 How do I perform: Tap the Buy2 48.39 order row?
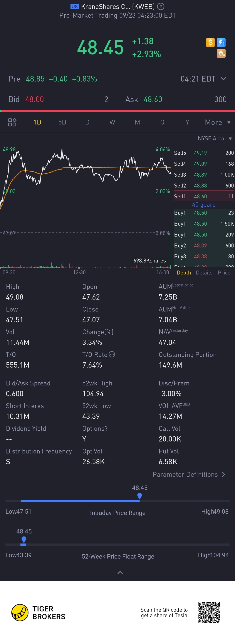(204, 245)
